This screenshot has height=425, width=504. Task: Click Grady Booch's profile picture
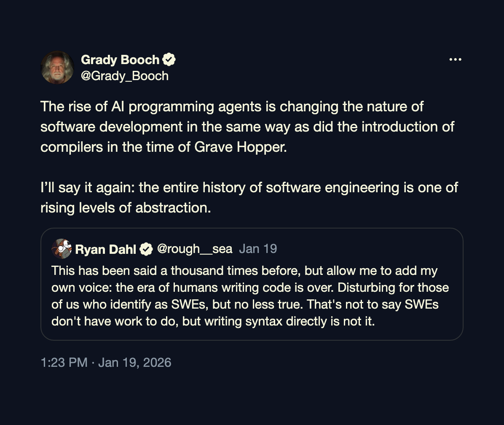pos(57,67)
